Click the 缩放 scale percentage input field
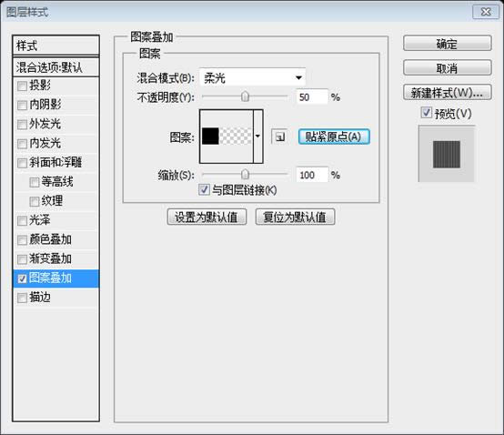This screenshot has width=504, height=435. [312, 175]
